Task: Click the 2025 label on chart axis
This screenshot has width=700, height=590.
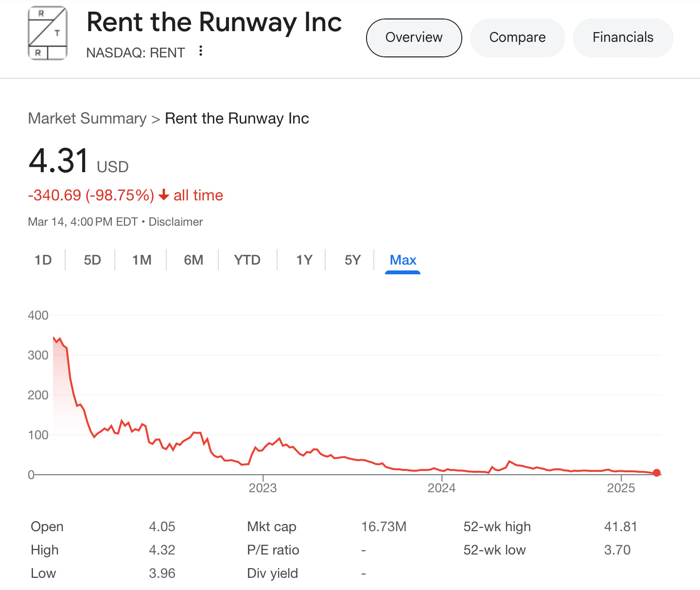Action: click(621, 488)
